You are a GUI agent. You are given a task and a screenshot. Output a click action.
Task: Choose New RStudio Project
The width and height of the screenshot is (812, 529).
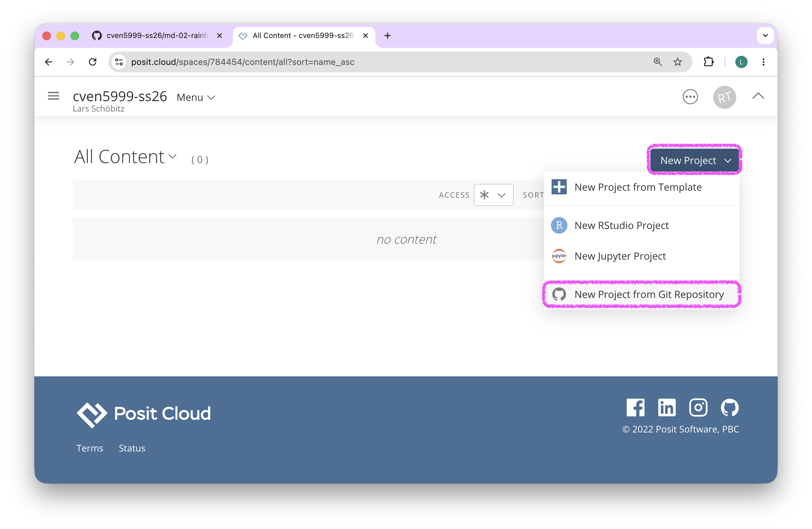642,225
